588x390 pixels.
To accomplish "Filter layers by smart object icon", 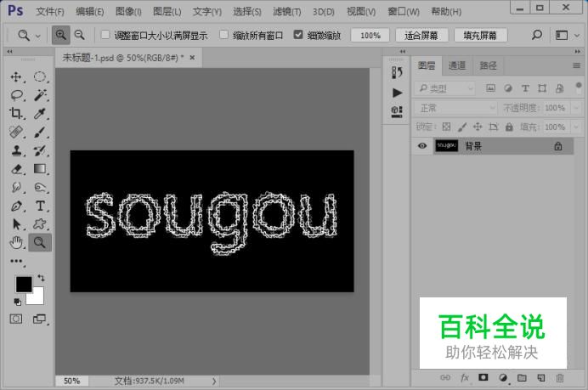I will tap(559, 88).
